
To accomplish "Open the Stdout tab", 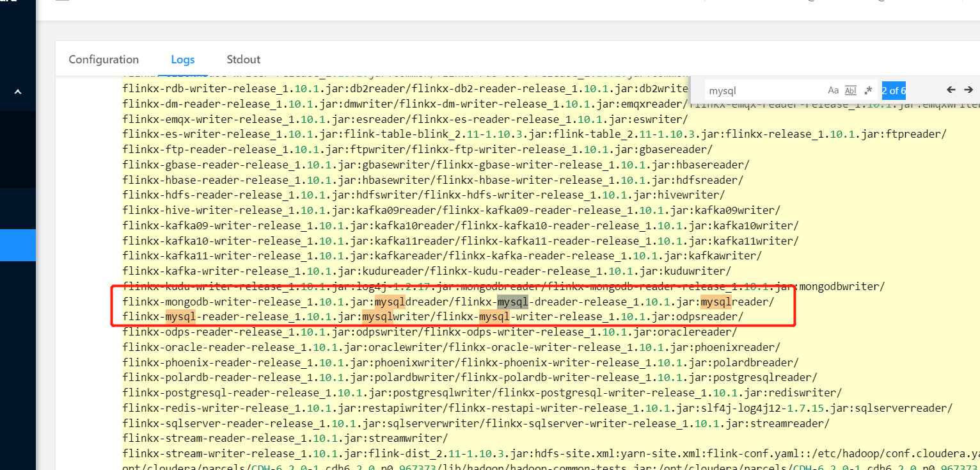I will click(x=243, y=59).
